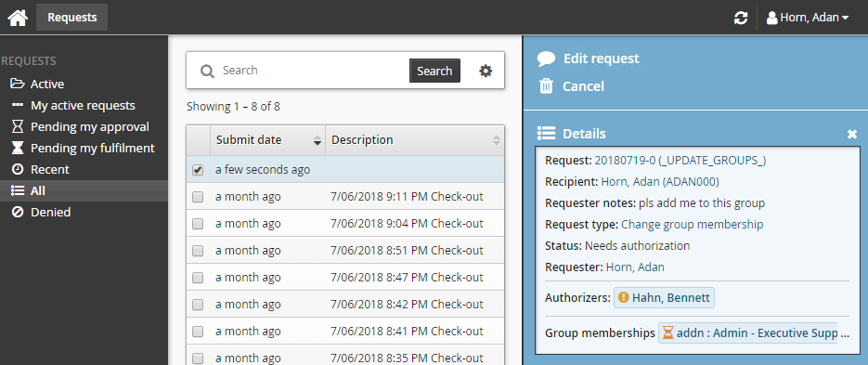This screenshot has width=868, height=365.
Task: Open request link 20180719-0 (_UPDATE_GROUPS_)
Action: tap(680, 161)
